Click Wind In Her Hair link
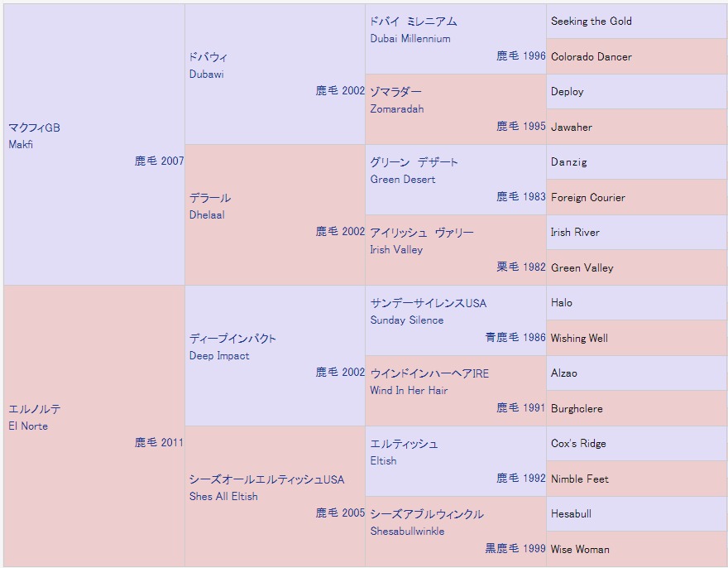Image resolution: width=728 pixels, height=568 pixels. (x=409, y=391)
